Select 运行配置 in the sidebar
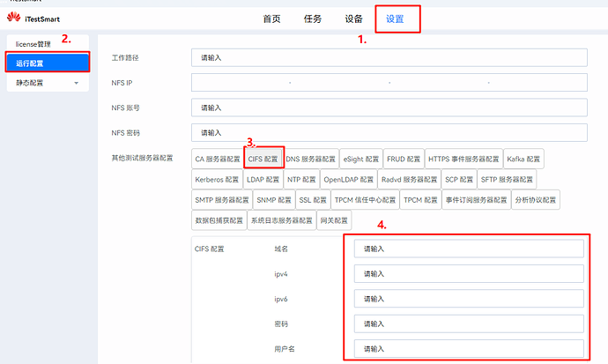 [30, 63]
